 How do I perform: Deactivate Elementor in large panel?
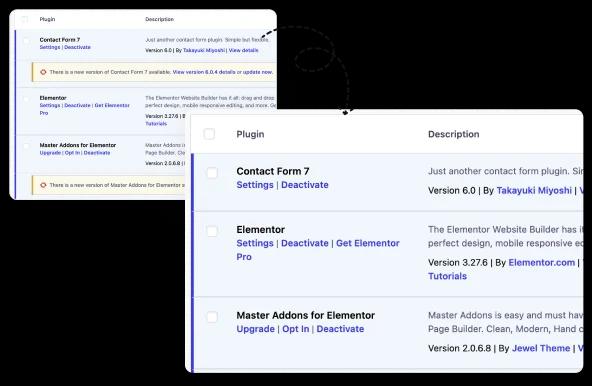pos(305,243)
